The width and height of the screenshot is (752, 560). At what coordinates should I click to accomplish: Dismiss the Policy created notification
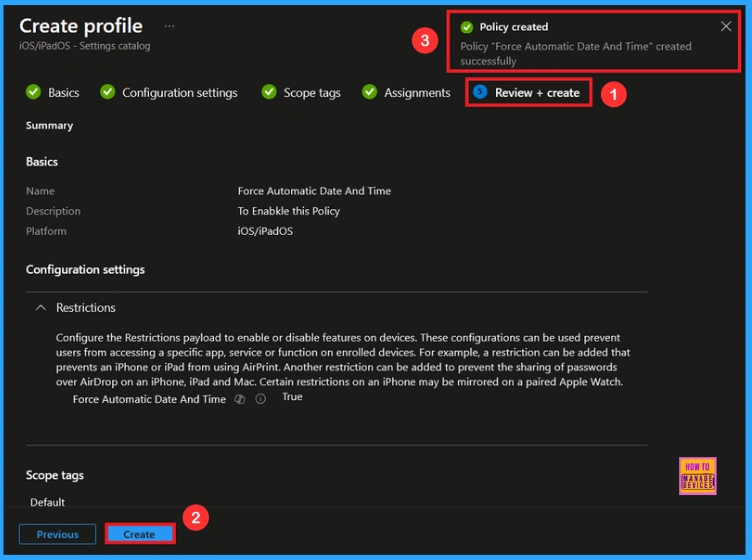click(x=726, y=26)
